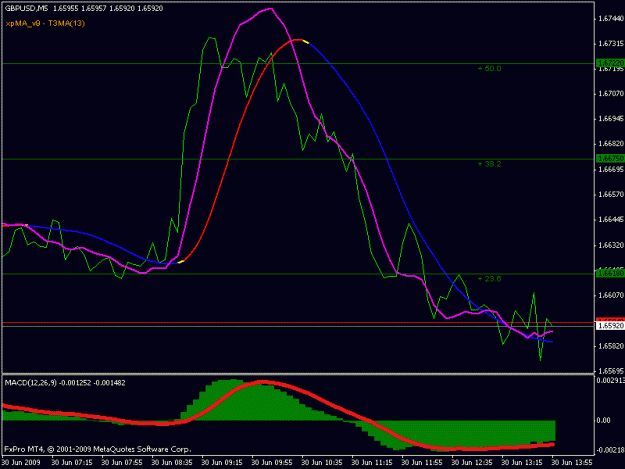Click the 1.67315 price scale value

[611, 43]
